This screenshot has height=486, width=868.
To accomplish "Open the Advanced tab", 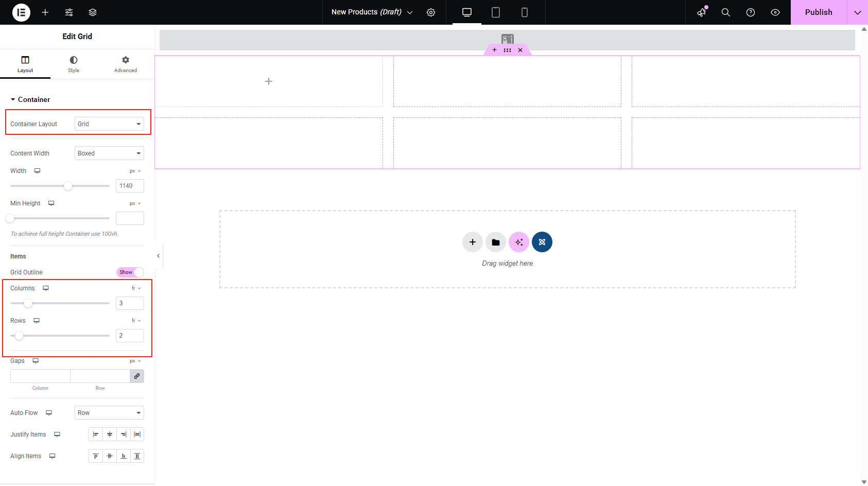I will [x=125, y=63].
